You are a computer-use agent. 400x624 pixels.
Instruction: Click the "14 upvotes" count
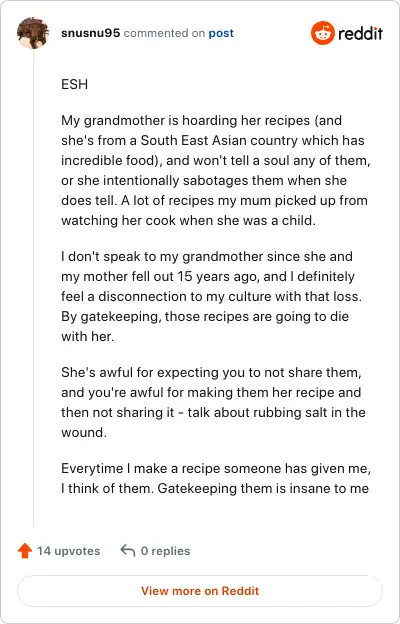click(68, 551)
